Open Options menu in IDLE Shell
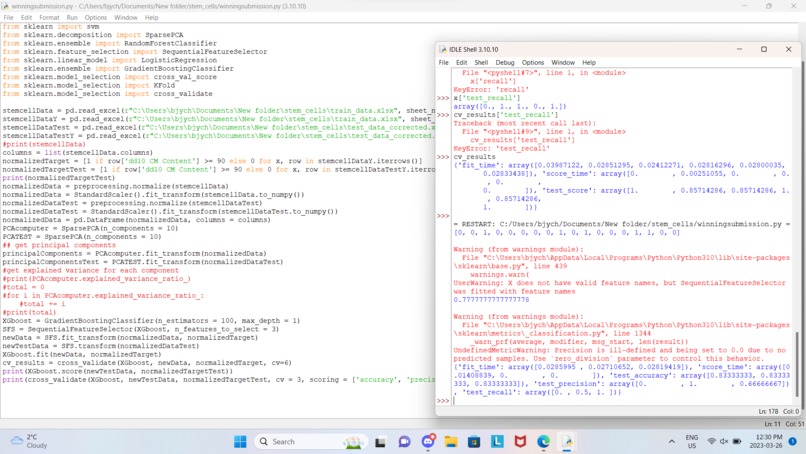This screenshot has height=454, width=806. pyautogui.click(x=533, y=62)
